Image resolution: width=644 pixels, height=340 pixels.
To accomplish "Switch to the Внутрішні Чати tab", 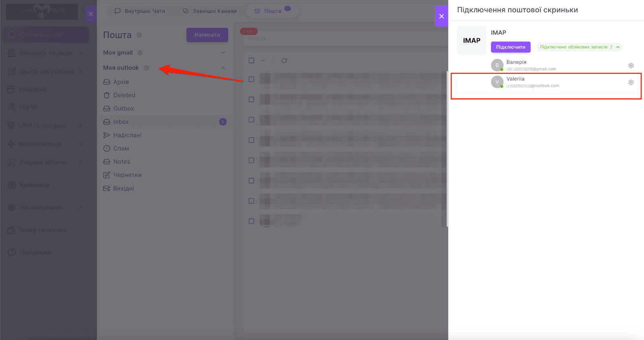I will pyautogui.click(x=140, y=11).
